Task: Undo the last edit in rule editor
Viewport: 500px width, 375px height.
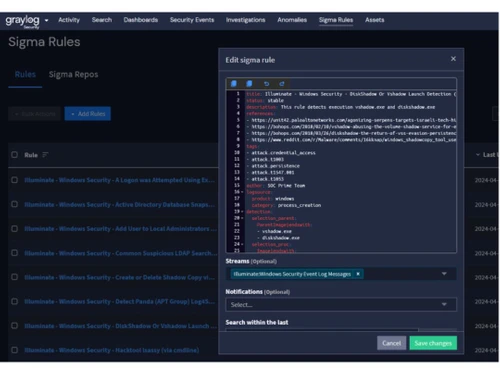Action: click(266, 84)
